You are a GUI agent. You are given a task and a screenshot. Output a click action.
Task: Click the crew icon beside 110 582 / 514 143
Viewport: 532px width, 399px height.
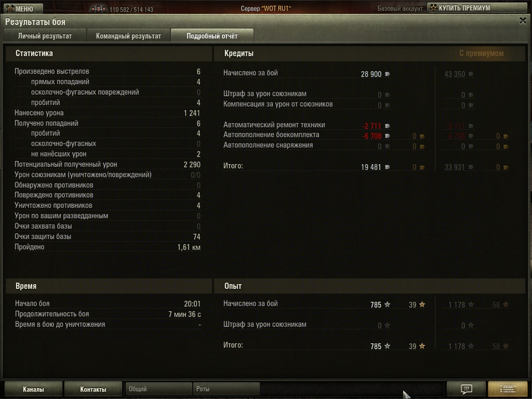98,9
